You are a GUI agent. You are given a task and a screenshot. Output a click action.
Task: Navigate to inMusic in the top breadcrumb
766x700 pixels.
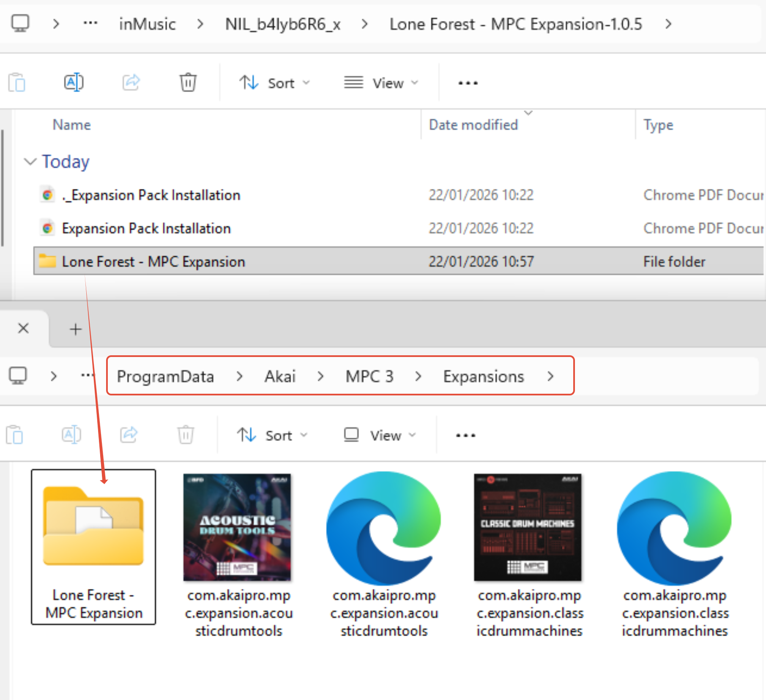147,24
